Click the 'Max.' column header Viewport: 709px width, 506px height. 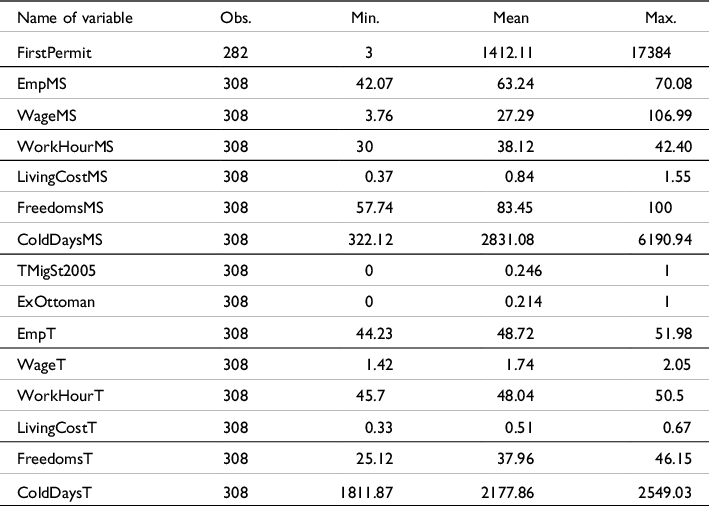point(660,19)
